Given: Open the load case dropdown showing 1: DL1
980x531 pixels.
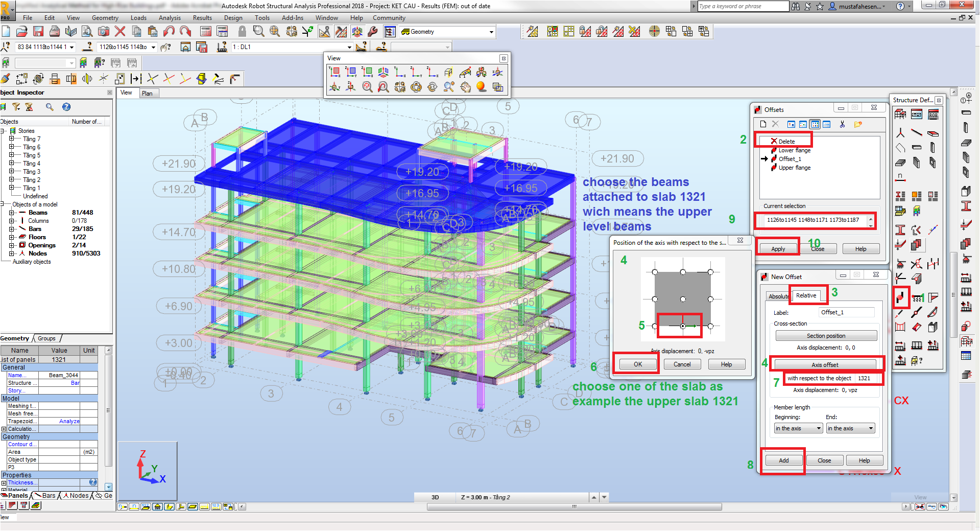Looking at the screenshot, I should click(x=349, y=47).
